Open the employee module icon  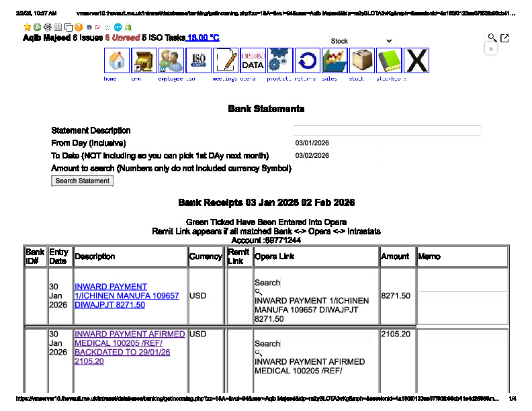click(x=171, y=61)
